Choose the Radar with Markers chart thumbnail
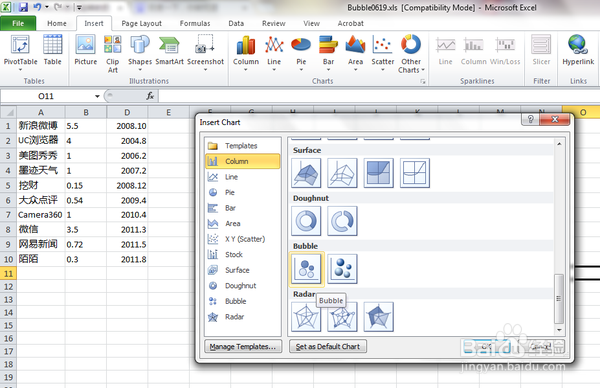The image size is (600, 388). pos(342,316)
